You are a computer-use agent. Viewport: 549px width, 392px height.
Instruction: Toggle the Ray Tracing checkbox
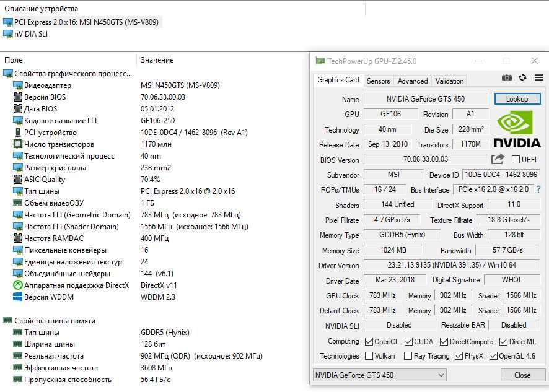coord(408,355)
